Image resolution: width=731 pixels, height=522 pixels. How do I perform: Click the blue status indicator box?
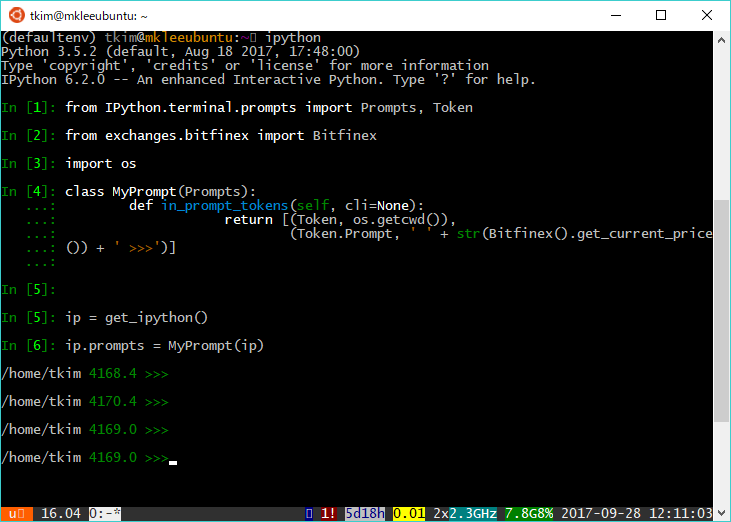[309, 514]
